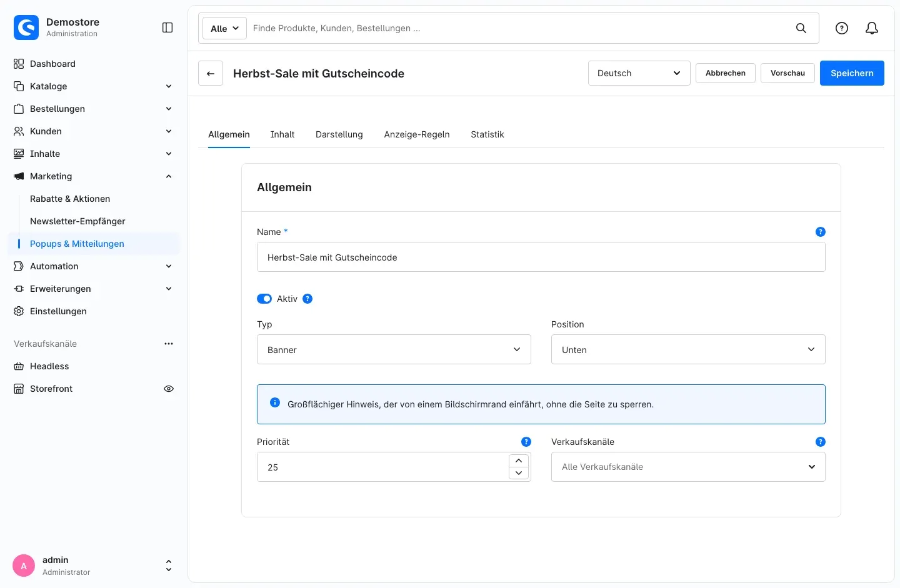The height and width of the screenshot is (588, 900).
Task: Decrease Priorität with the down arrow
Action: tap(519, 473)
